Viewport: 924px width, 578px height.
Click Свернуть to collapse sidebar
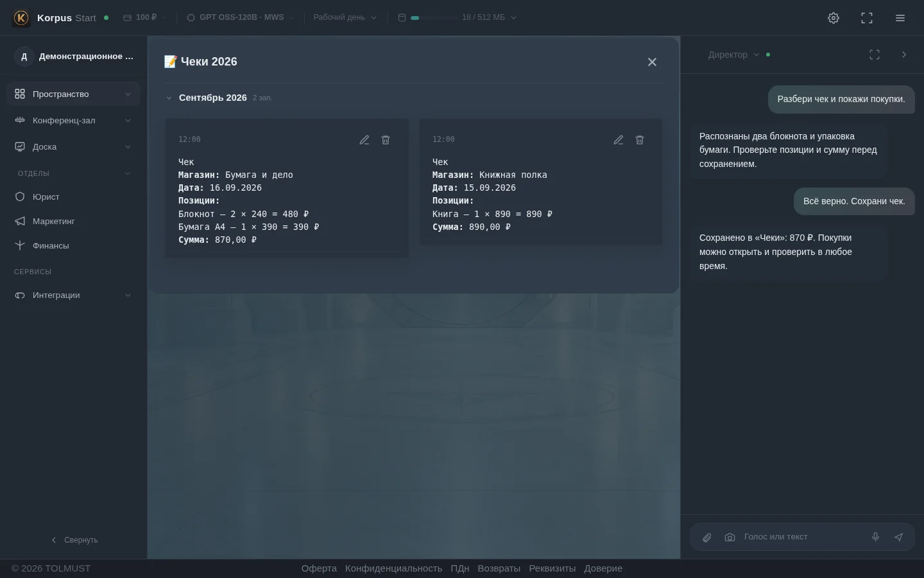[74, 540]
